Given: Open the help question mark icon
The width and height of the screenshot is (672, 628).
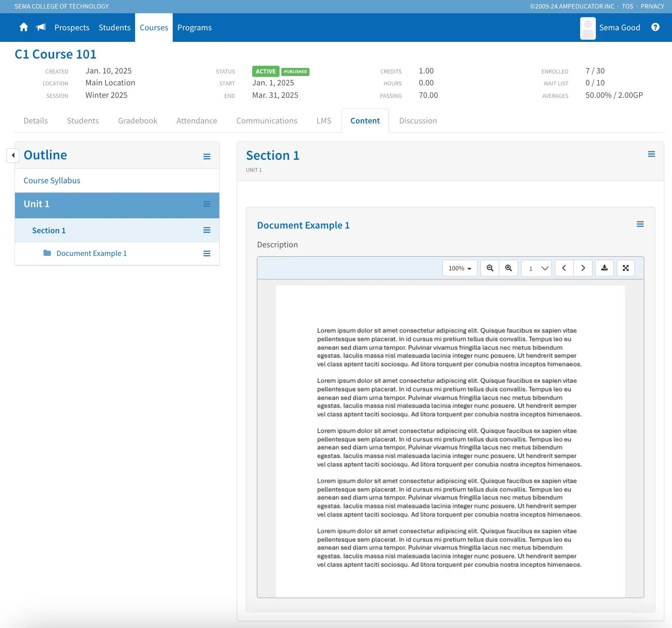Looking at the screenshot, I should coord(655,27).
